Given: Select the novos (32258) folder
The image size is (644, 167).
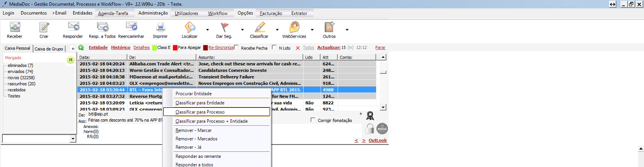Looking at the screenshot, I should click(x=21, y=78).
